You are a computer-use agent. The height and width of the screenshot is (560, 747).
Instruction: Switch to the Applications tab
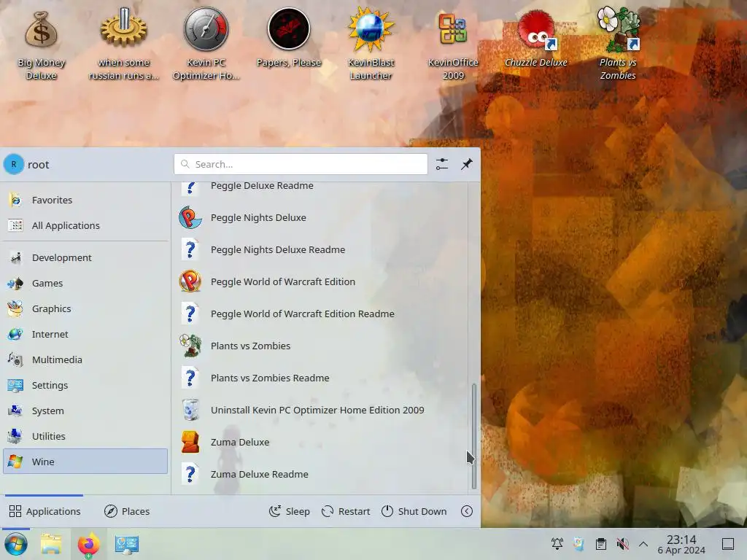pos(44,511)
